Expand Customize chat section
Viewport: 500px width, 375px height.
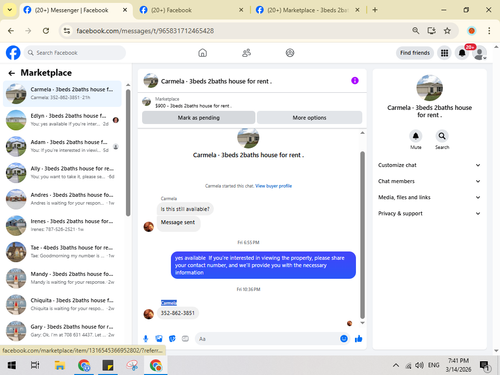pyautogui.click(x=429, y=165)
